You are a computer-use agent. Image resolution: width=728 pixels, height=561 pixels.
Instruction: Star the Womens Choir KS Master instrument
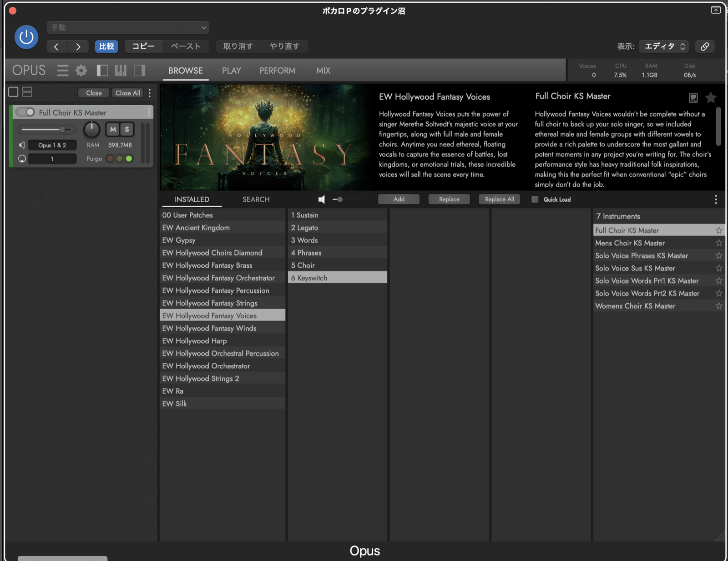pos(719,306)
